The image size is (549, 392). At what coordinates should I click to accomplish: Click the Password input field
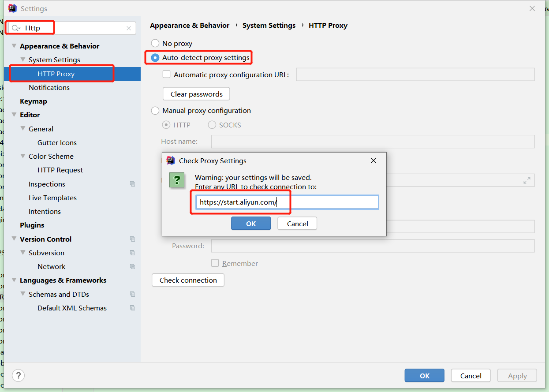pyautogui.click(x=373, y=246)
